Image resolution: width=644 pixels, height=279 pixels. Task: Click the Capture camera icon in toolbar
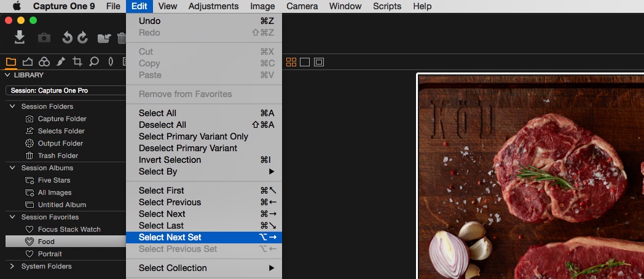tap(44, 38)
